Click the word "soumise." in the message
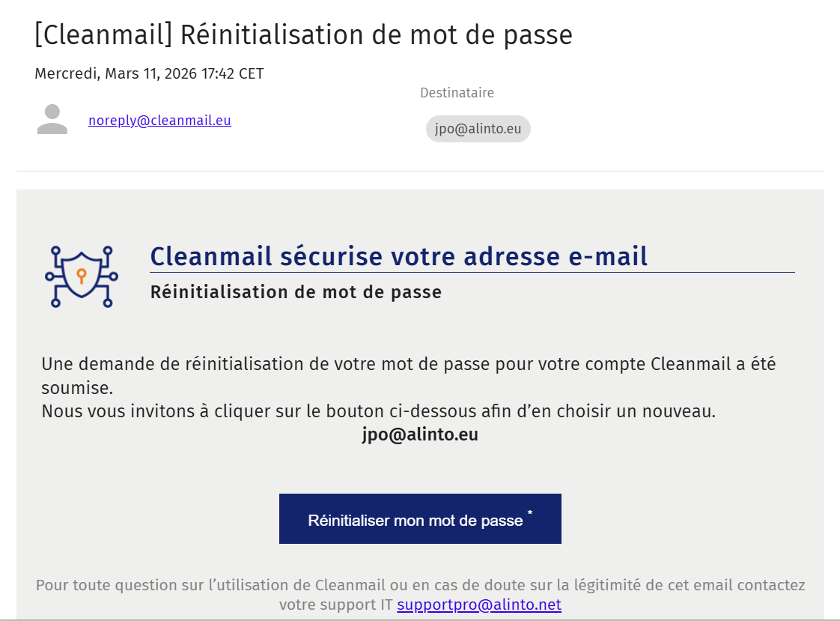This screenshot has height=621, width=840. [x=77, y=388]
